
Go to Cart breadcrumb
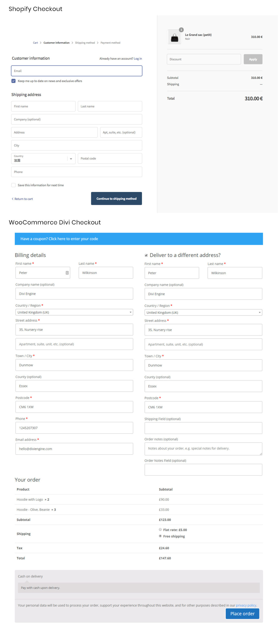35,43
